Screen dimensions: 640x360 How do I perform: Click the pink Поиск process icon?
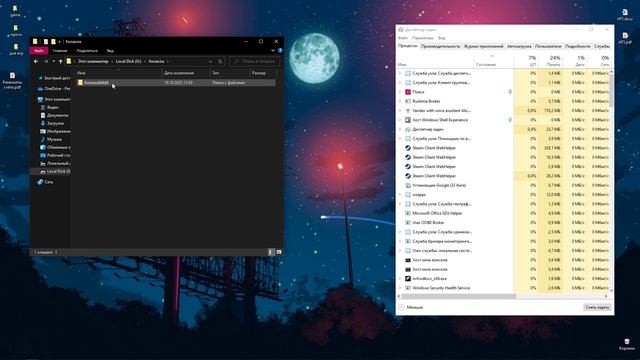tap(408, 92)
